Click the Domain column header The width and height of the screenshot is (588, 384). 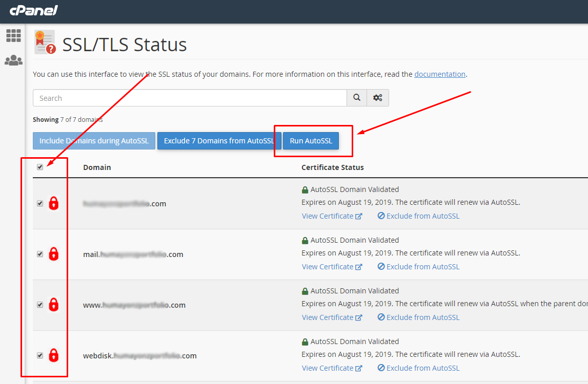click(x=97, y=167)
